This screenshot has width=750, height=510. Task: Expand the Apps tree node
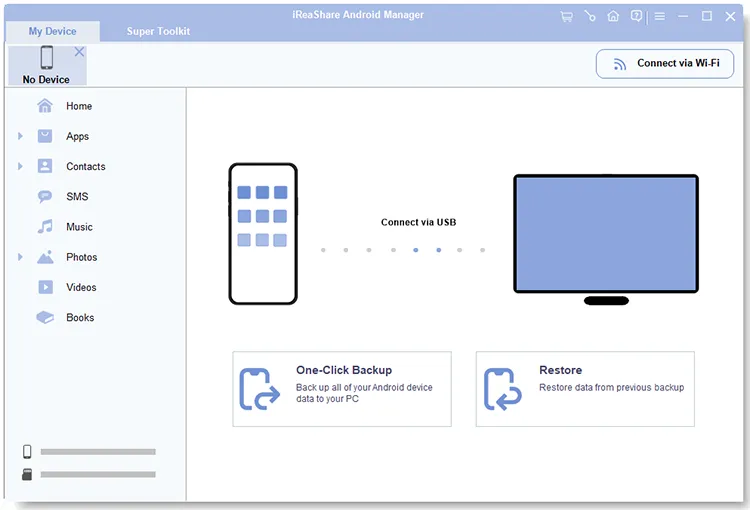(x=20, y=136)
